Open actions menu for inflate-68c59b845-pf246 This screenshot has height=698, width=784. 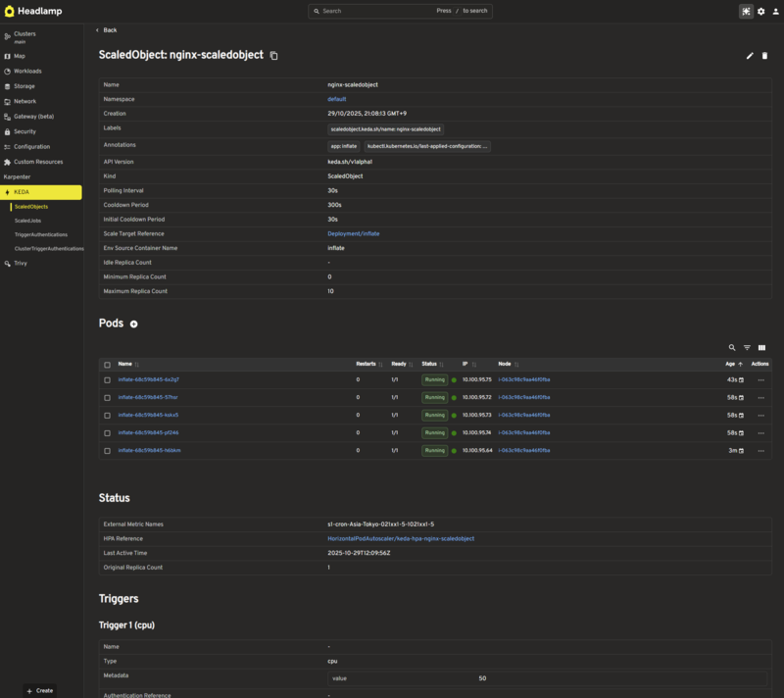(761, 433)
